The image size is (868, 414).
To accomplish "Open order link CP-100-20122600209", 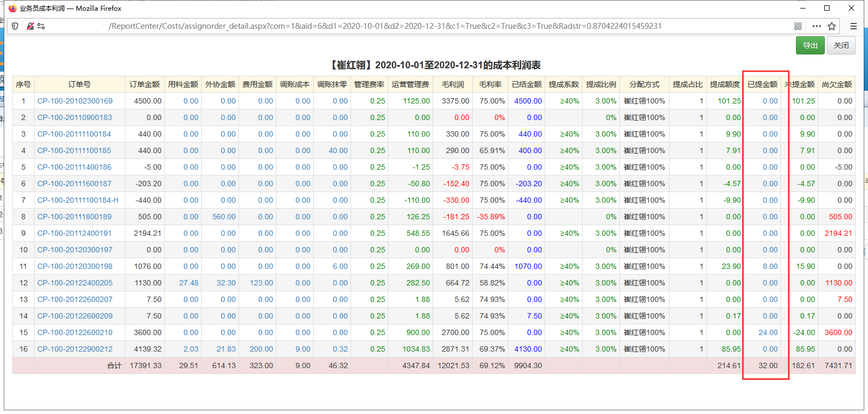I will pos(75,316).
